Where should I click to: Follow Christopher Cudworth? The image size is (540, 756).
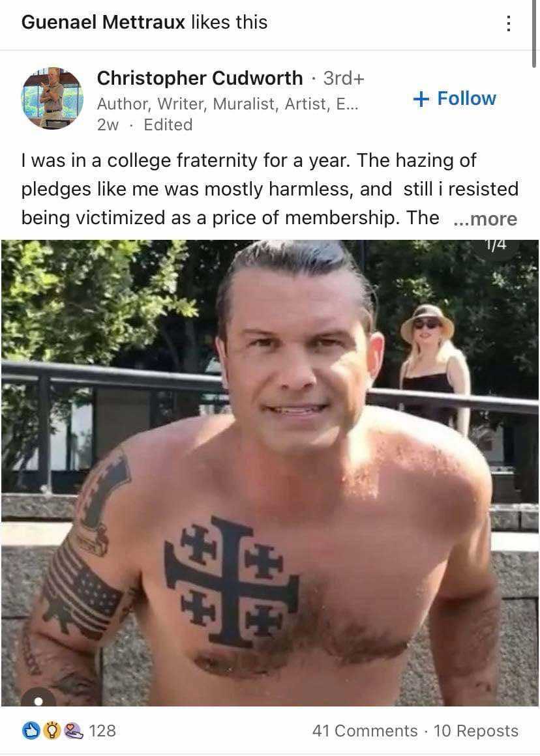click(x=455, y=98)
